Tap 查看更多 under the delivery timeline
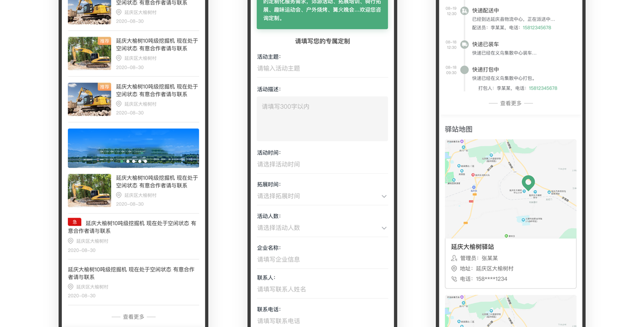 pos(510,103)
